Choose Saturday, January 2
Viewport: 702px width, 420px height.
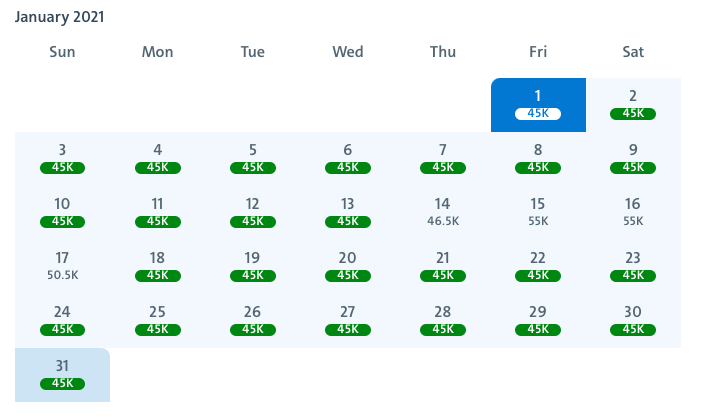[632, 104]
